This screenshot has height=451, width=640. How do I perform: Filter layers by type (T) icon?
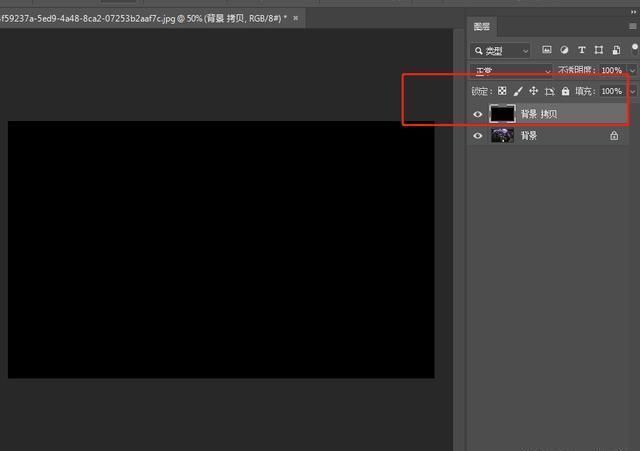coord(582,50)
